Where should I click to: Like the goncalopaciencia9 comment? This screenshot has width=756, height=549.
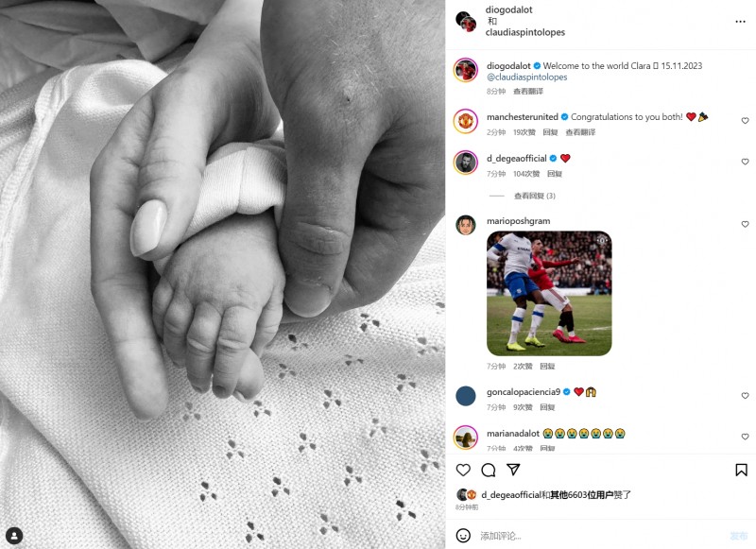(745, 395)
